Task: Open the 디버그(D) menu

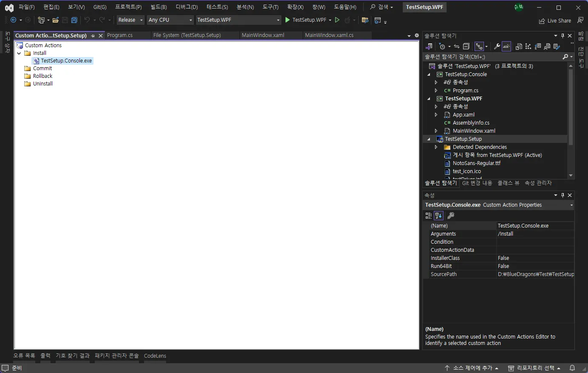Action: pyautogui.click(x=187, y=7)
